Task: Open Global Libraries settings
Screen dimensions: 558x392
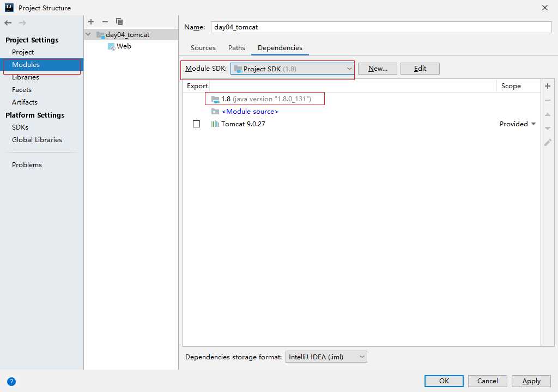Action: [x=37, y=140]
